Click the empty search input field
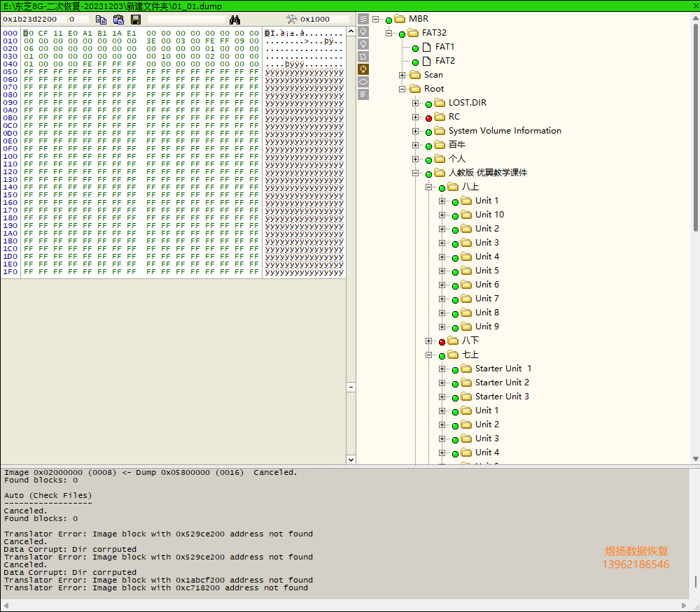Viewport: 700px width, 612px height. pos(187,19)
